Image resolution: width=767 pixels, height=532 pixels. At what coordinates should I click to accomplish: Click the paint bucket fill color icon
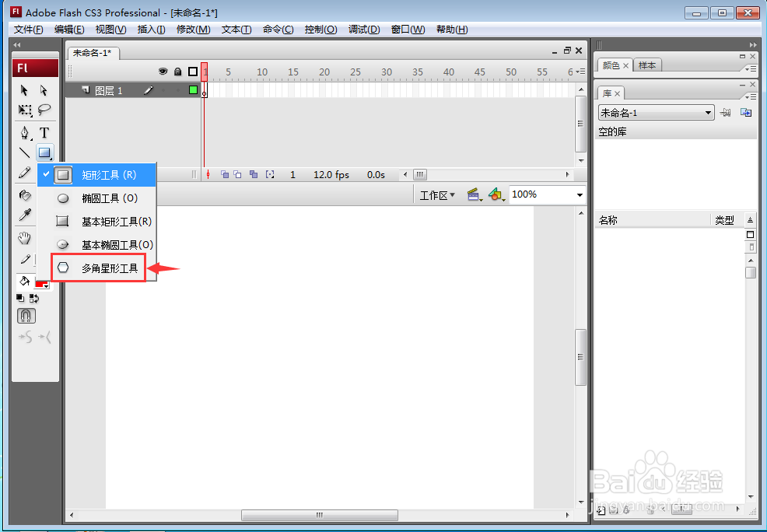(24, 281)
